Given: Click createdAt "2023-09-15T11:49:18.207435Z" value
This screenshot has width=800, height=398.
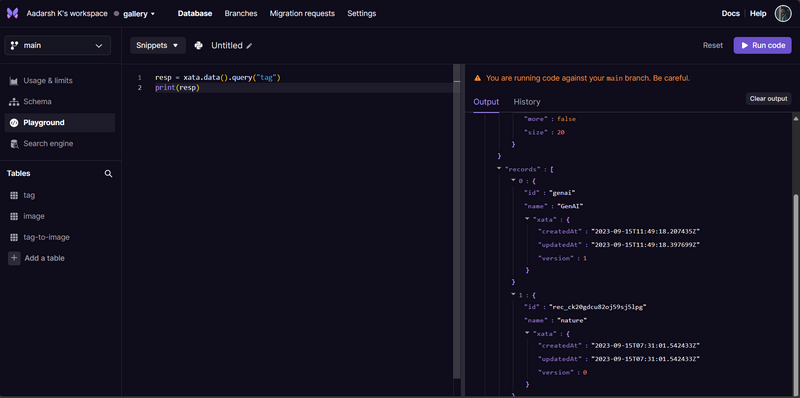Looking at the screenshot, I should [645, 232].
